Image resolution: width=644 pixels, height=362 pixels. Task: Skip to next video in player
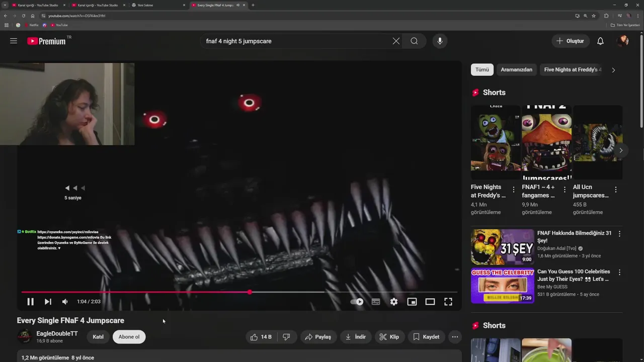[x=48, y=302]
